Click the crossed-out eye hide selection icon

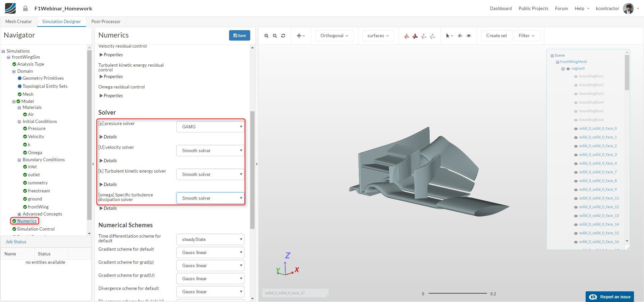point(460,36)
